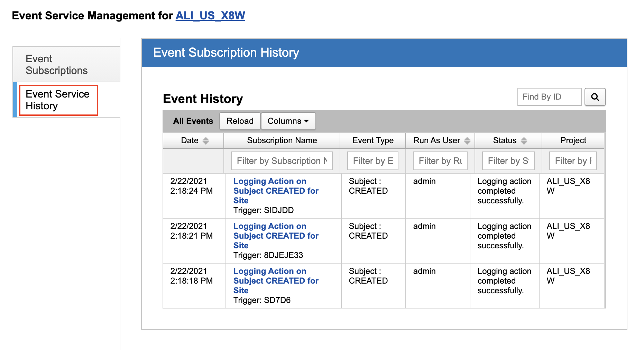Select the Event Service History tab
The height and width of the screenshot is (350, 644).
(x=58, y=100)
